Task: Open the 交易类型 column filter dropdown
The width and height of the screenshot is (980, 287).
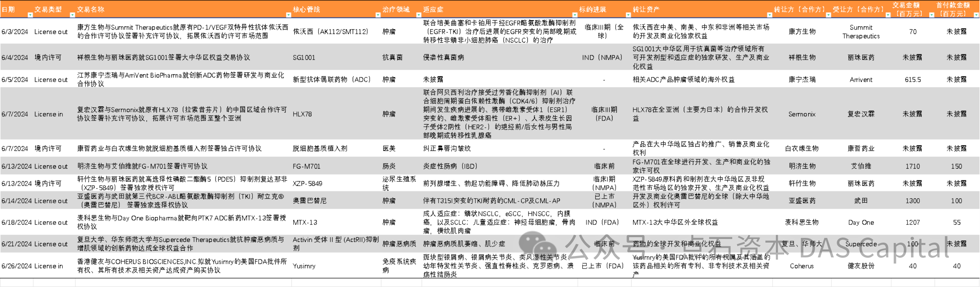Action: click(x=72, y=15)
